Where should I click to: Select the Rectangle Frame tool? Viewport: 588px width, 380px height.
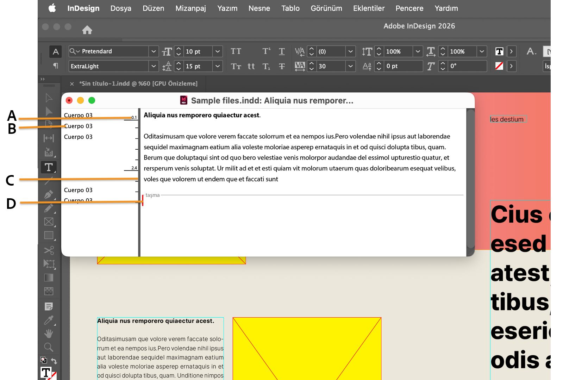click(49, 222)
